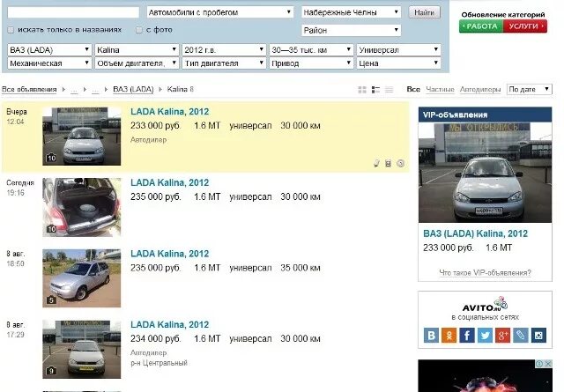This screenshot has width=564, height=392.
Task: Open thumbnail of 35 000 км listing
Action: 82,278
